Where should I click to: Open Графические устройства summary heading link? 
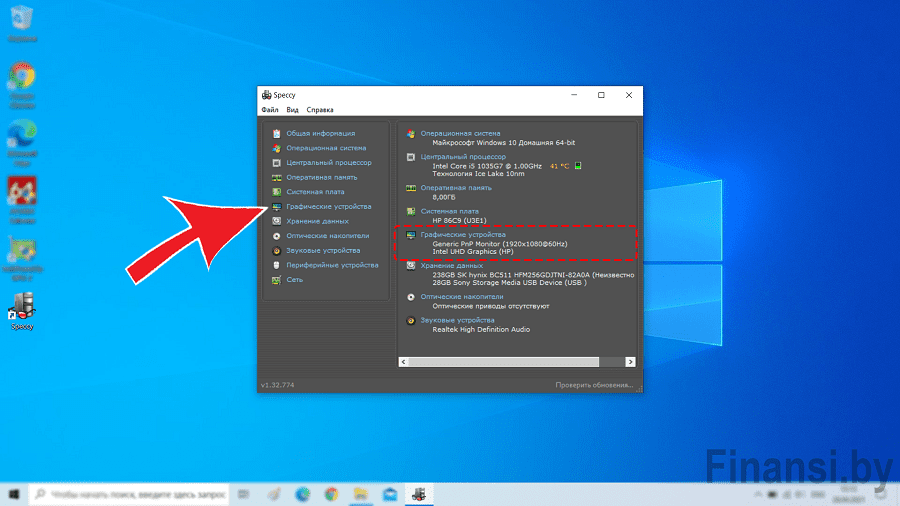click(x=463, y=235)
